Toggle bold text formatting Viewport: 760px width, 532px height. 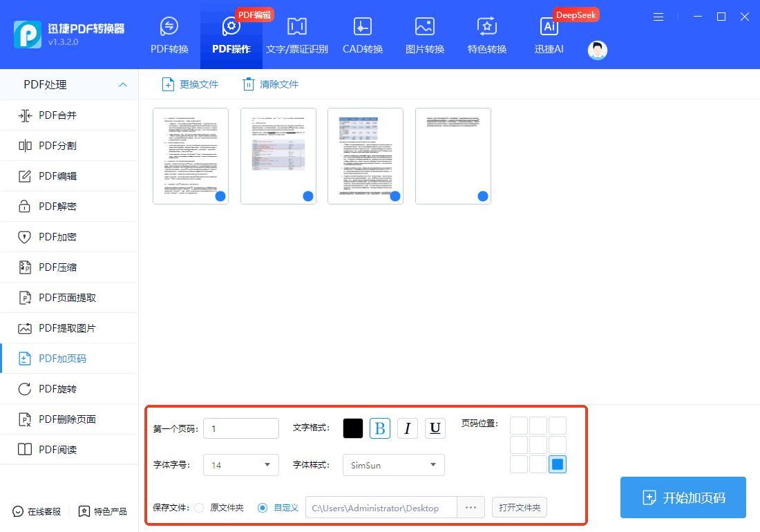click(x=380, y=428)
